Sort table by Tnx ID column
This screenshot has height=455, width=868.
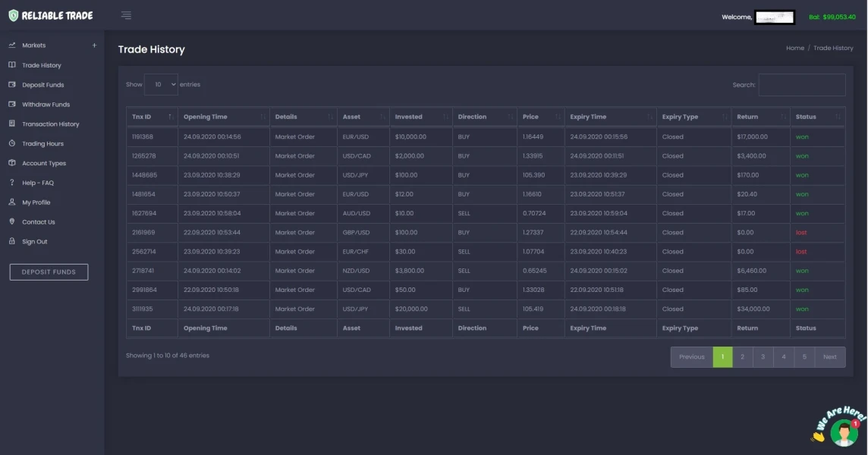click(x=151, y=117)
